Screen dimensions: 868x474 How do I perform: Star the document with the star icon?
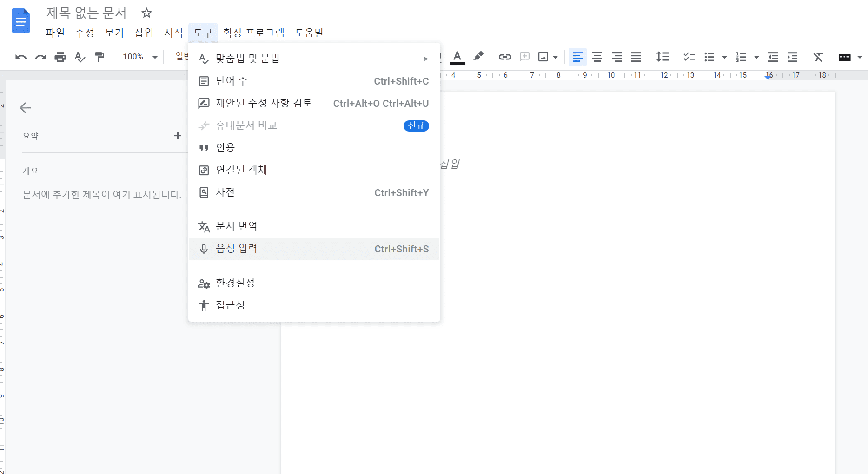pos(146,13)
